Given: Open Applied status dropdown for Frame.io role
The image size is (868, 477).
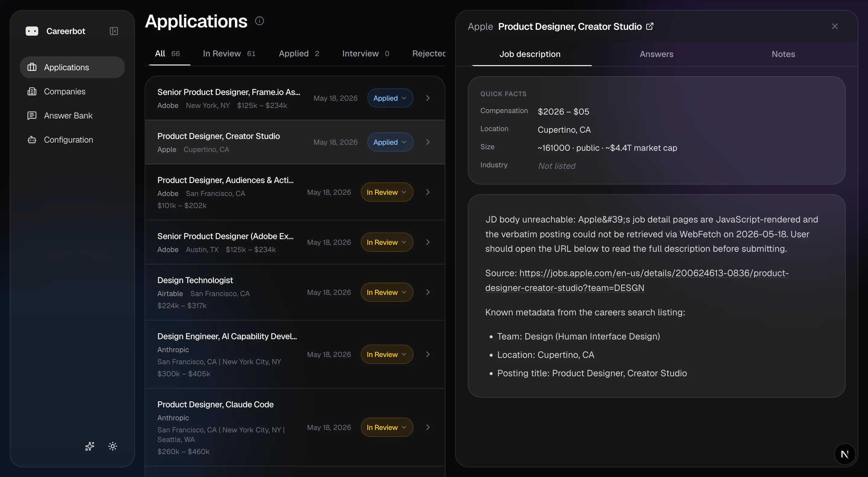Looking at the screenshot, I should 390,98.
